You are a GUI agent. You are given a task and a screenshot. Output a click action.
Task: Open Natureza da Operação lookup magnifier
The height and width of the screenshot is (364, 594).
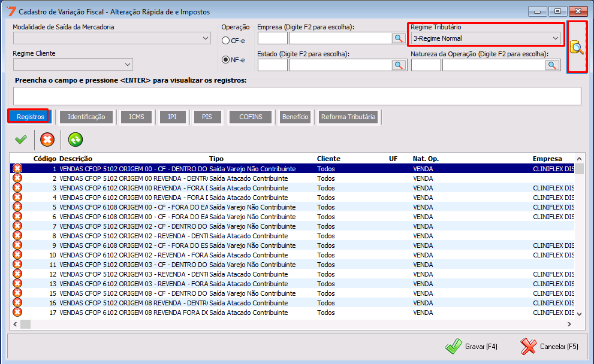[552, 65]
